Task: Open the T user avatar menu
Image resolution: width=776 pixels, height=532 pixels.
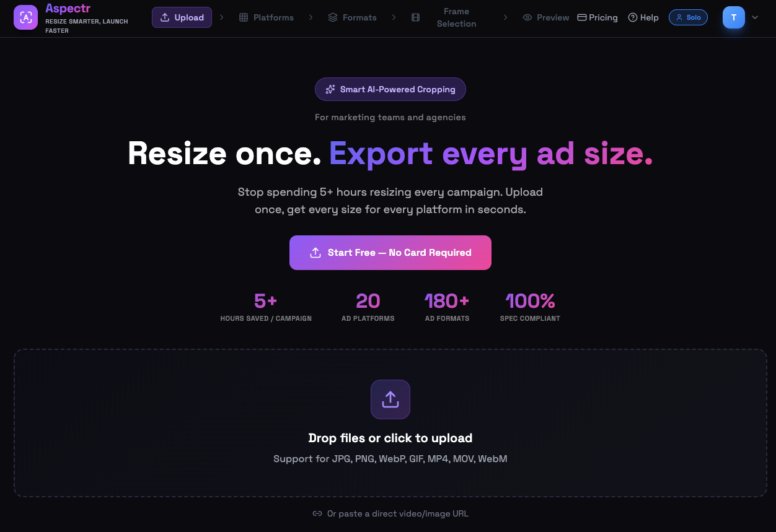Action: 734,17
